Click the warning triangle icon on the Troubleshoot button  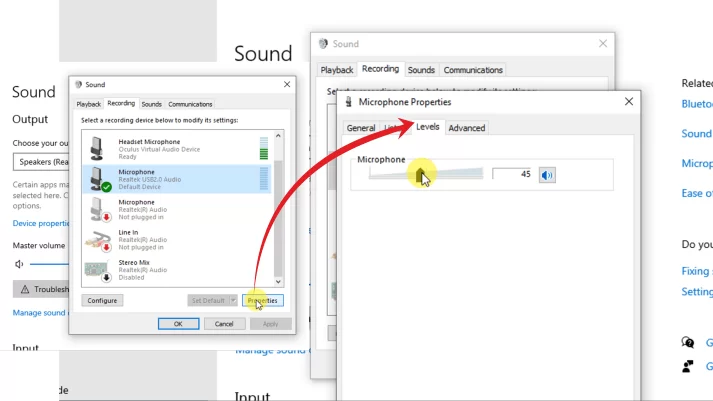pyautogui.click(x=25, y=289)
